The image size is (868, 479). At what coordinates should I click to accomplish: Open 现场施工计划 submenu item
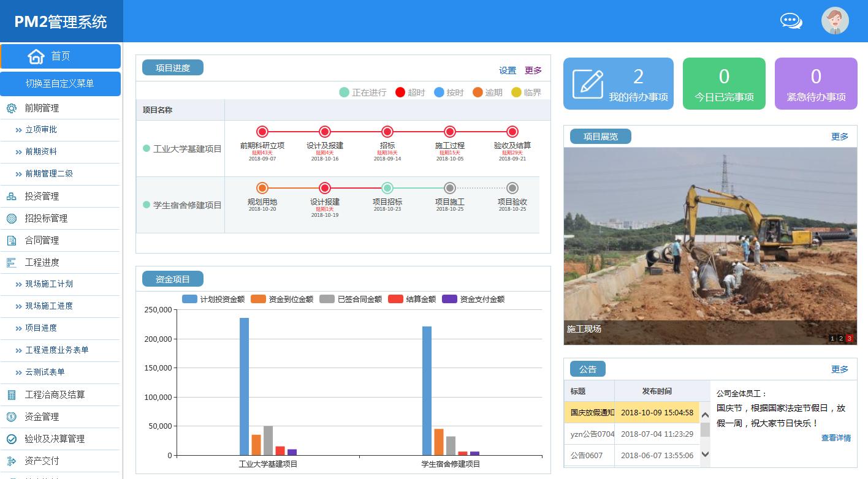point(49,284)
